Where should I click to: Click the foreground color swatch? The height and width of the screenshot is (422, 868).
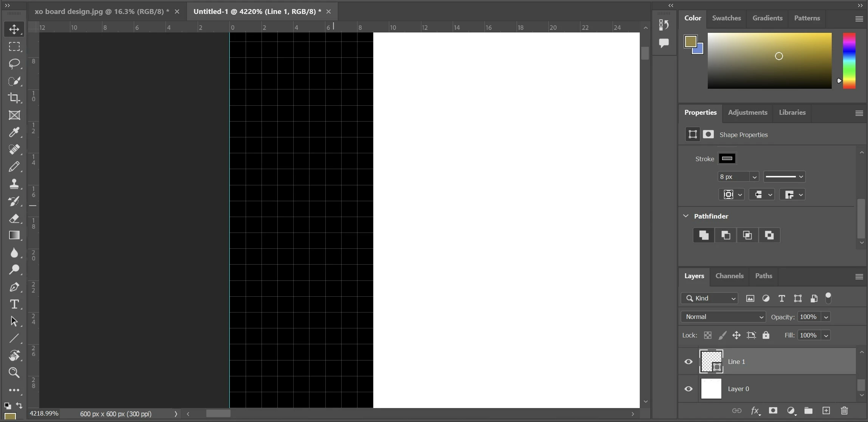click(690, 42)
